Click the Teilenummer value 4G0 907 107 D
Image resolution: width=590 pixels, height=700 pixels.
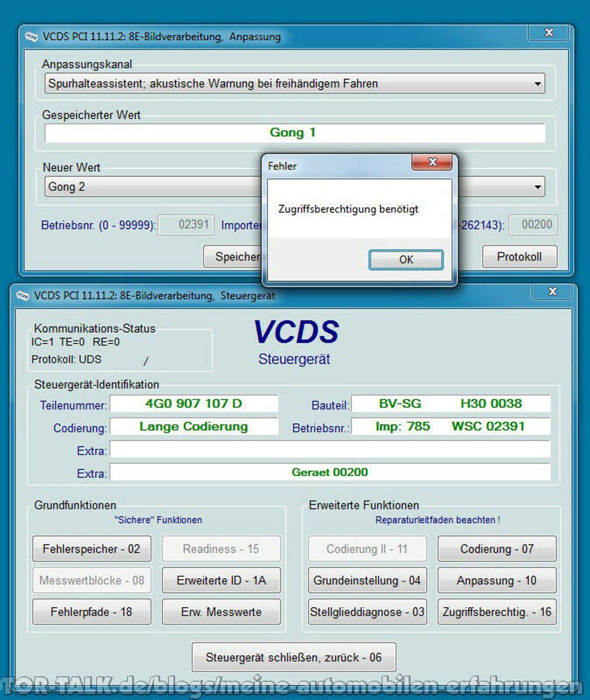pos(194,403)
